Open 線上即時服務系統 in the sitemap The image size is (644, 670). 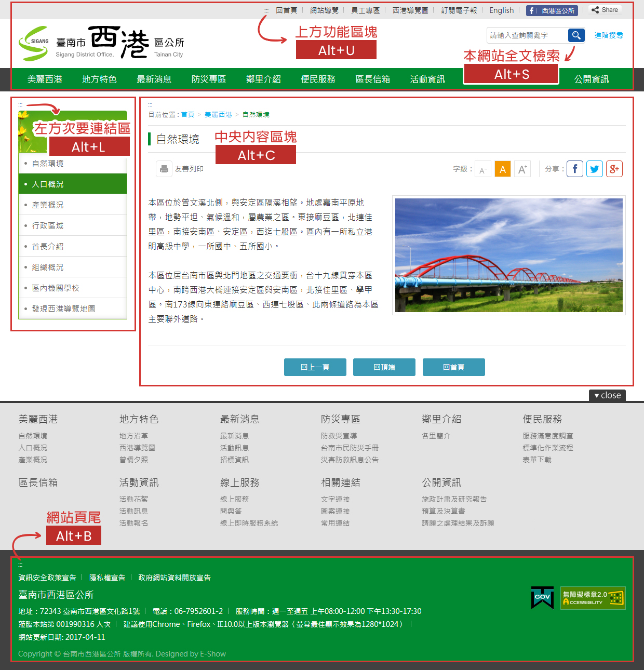(249, 523)
